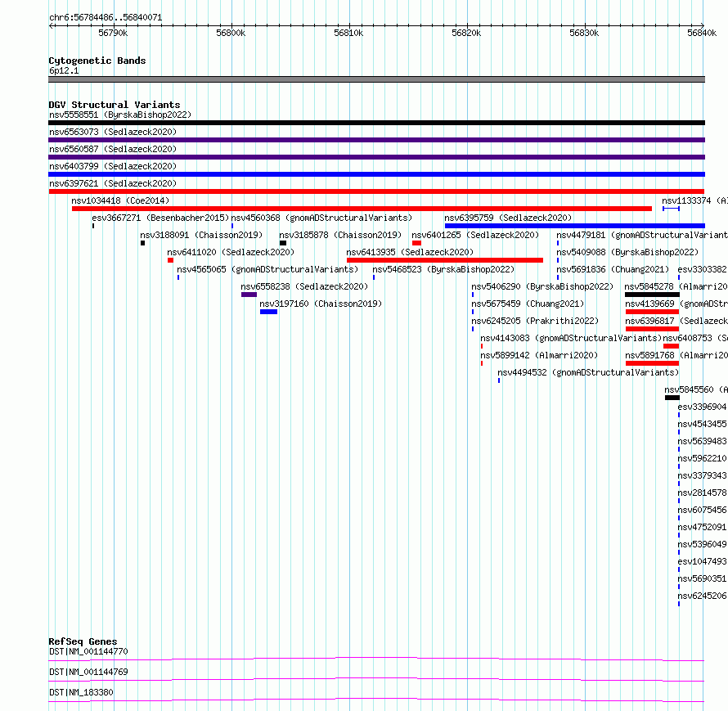This screenshot has width=728, height=711.
Task: Click the Cytogenetic Bands track title
Action: pos(97,61)
